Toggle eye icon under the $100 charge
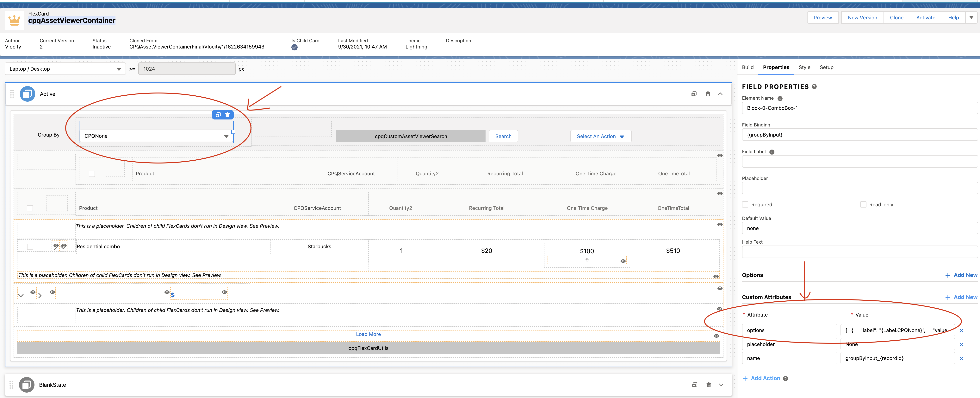Image resolution: width=980 pixels, height=398 pixels. point(623,261)
